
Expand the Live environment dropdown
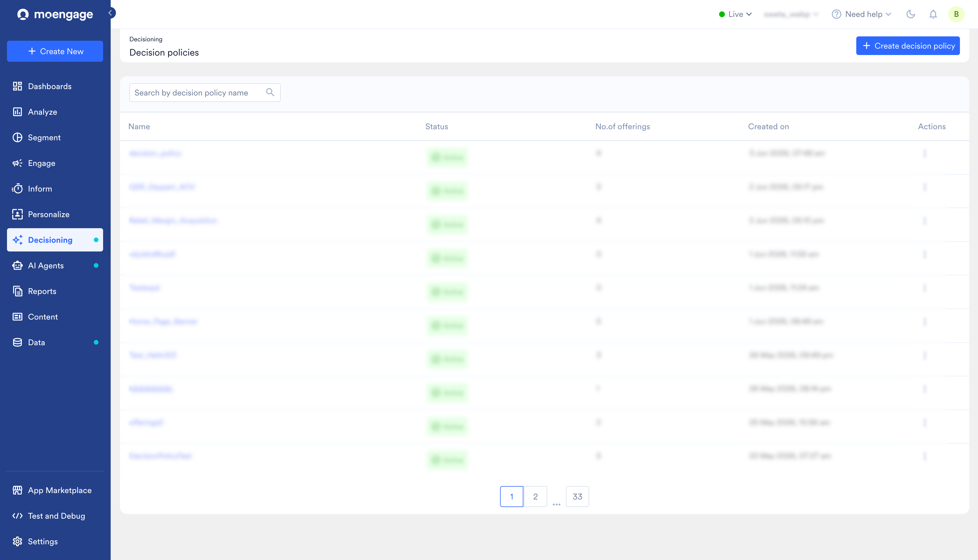pyautogui.click(x=736, y=14)
